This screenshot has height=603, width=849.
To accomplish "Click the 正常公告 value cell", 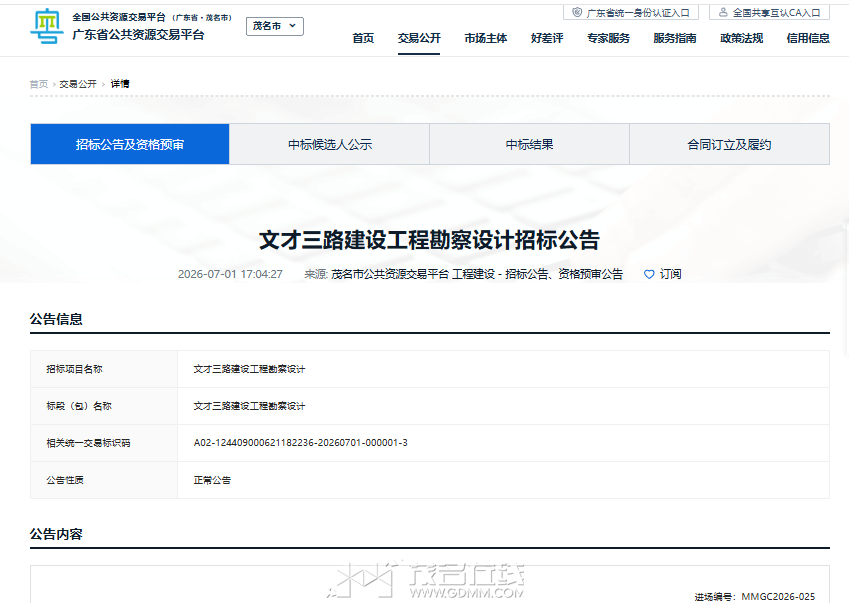I will click(x=504, y=480).
